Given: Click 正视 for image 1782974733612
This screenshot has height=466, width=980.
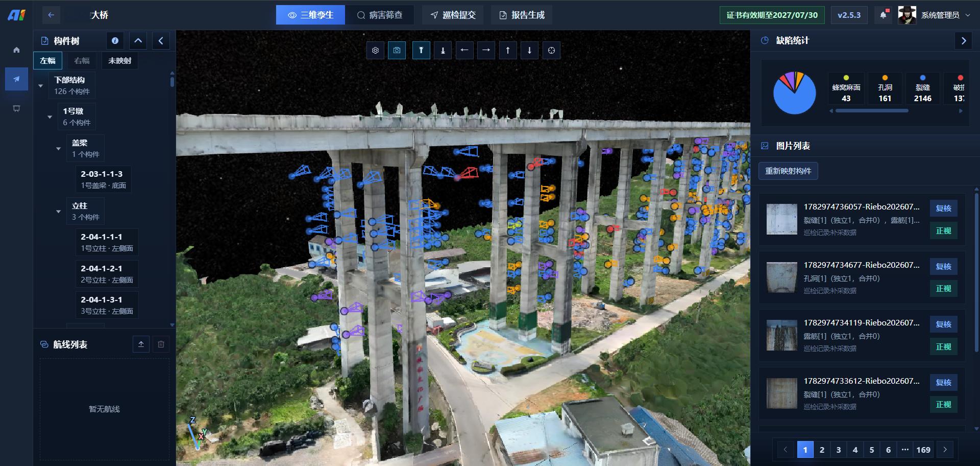Looking at the screenshot, I should click(943, 405).
